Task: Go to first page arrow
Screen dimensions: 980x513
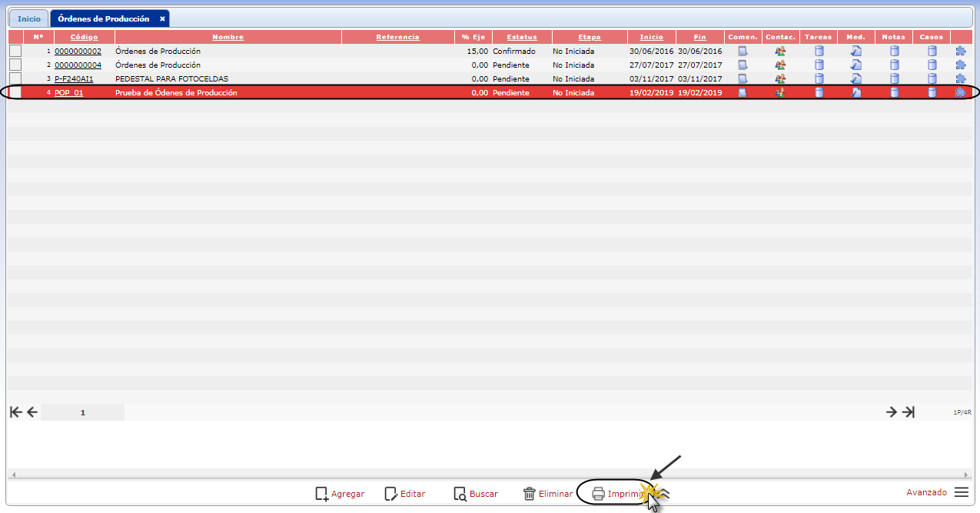Action: [15, 412]
